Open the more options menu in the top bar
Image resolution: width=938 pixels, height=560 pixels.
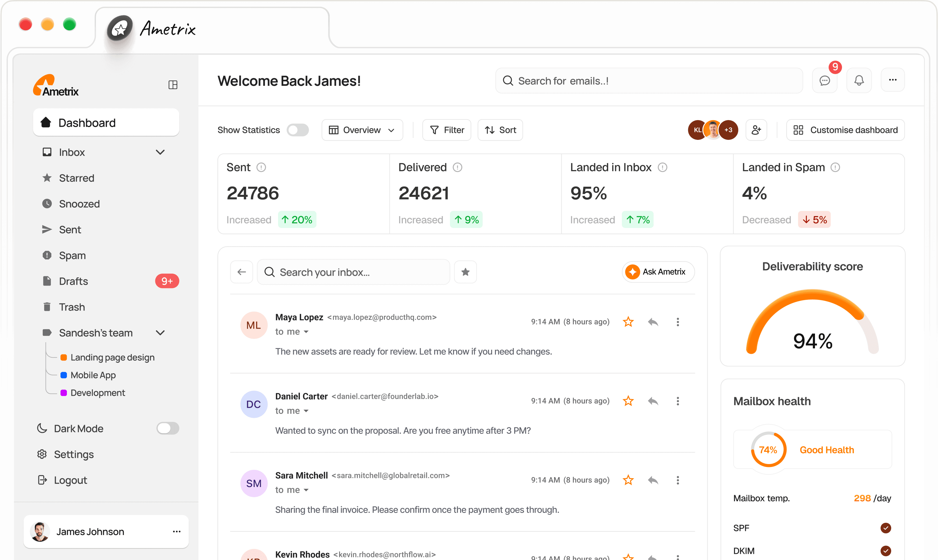tap(893, 80)
